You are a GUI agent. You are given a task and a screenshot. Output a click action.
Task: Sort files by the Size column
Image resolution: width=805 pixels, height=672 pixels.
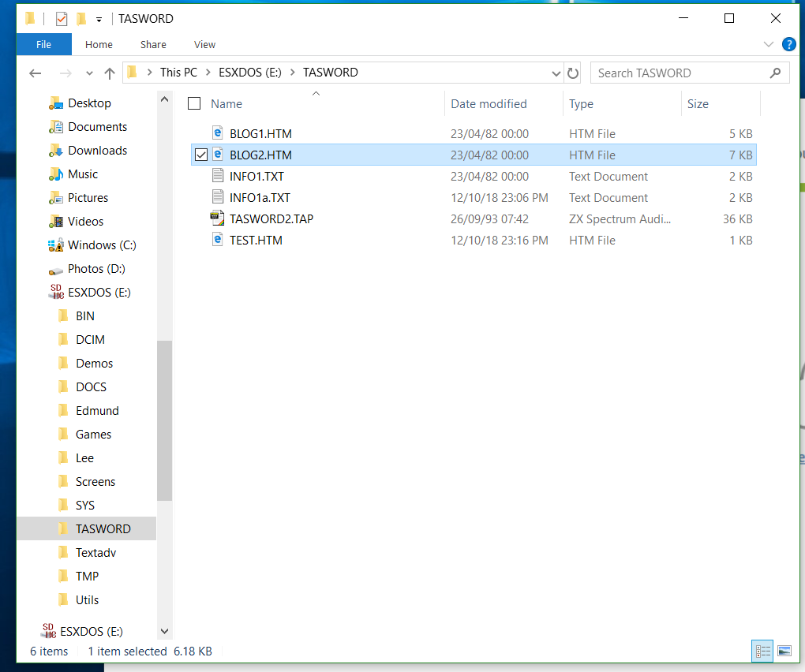(698, 103)
